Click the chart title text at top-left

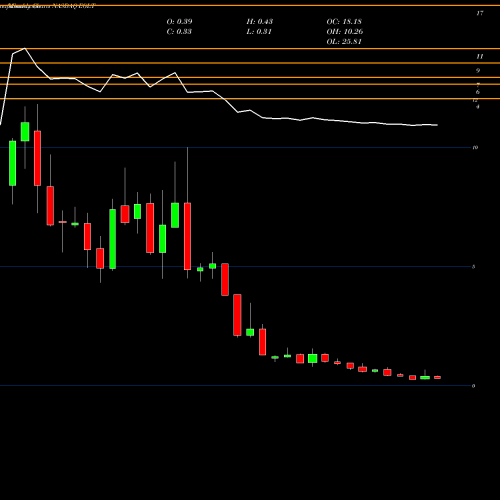tap(48, 6)
